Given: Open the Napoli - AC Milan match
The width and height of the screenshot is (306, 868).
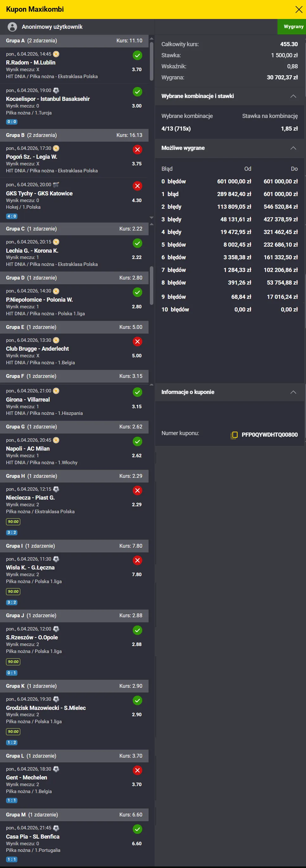Looking at the screenshot, I should (x=28, y=449).
